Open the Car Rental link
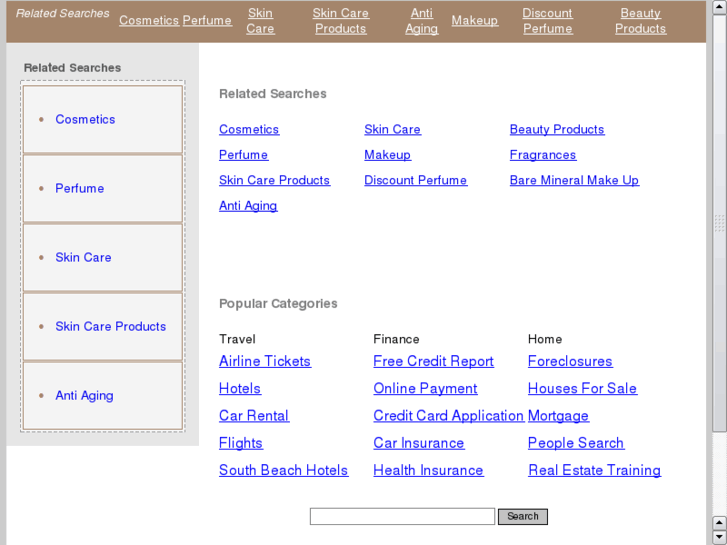Viewport: 727px width, 545px height. click(x=254, y=416)
